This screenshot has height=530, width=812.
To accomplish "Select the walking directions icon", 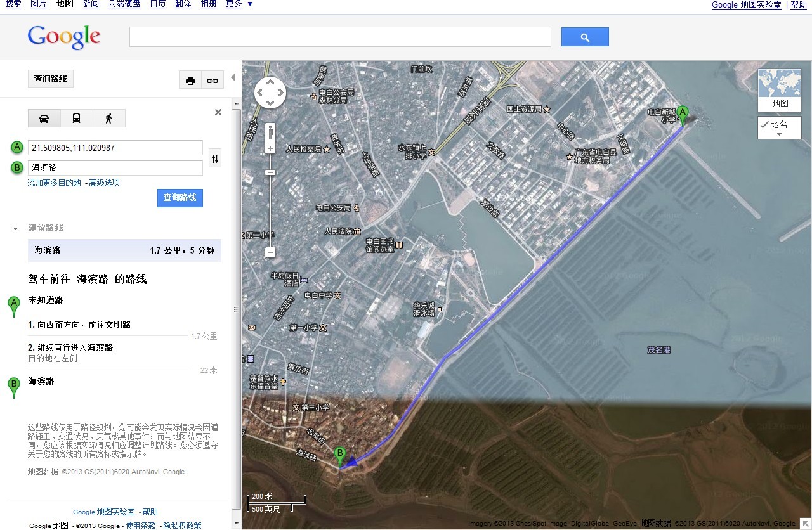I will tap(108, 119).
